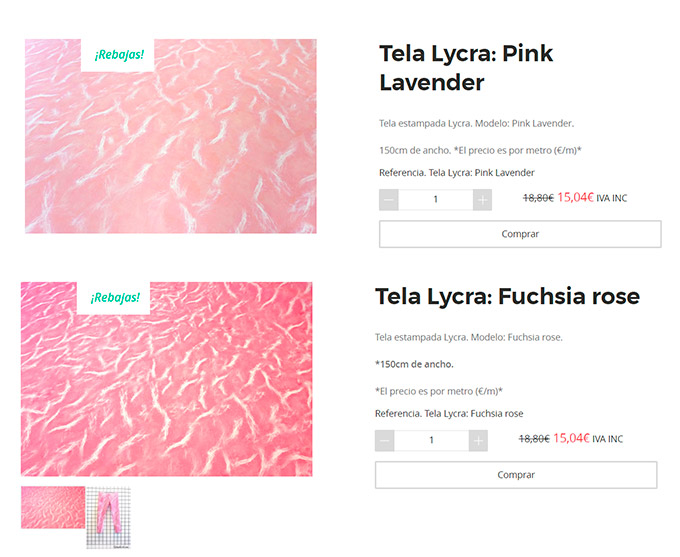
Task: Click the 15,04€ sale price for Pink Lavender
Action: [x=575, y=197]
